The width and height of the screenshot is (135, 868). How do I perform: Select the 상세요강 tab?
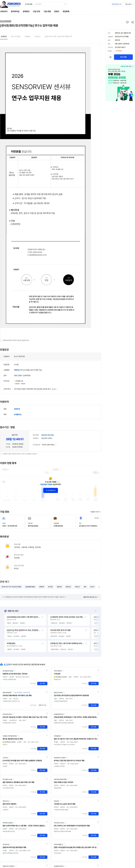(x=4, y=36)
